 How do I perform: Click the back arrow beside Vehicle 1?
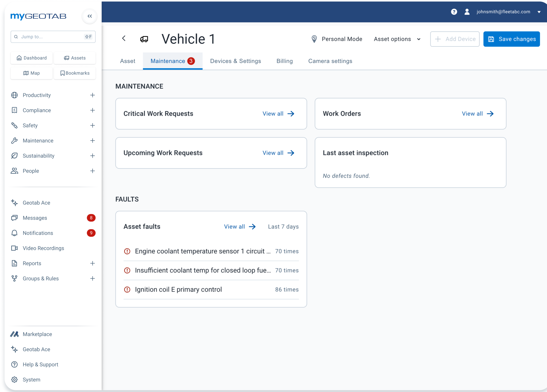[x=124, y=39]
